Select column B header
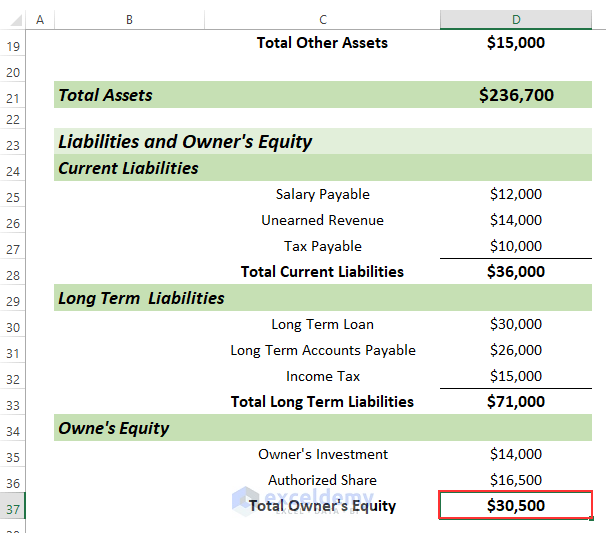 (129, 20)
